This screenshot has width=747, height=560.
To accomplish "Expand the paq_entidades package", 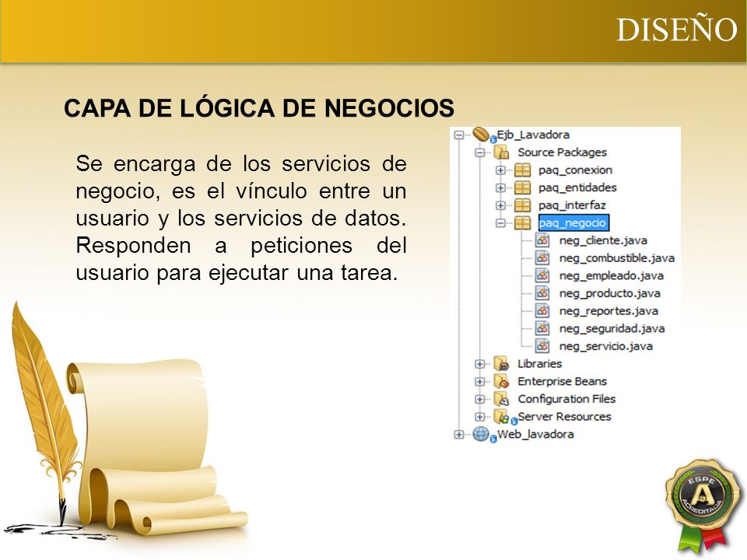I will tap(500, 188).
